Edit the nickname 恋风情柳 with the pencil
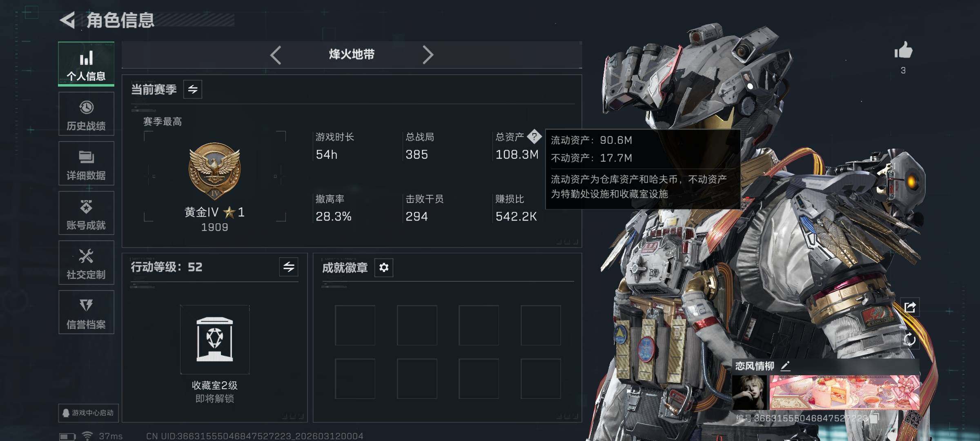The width and height of the screenshot is (980, 441). (785, 366)
